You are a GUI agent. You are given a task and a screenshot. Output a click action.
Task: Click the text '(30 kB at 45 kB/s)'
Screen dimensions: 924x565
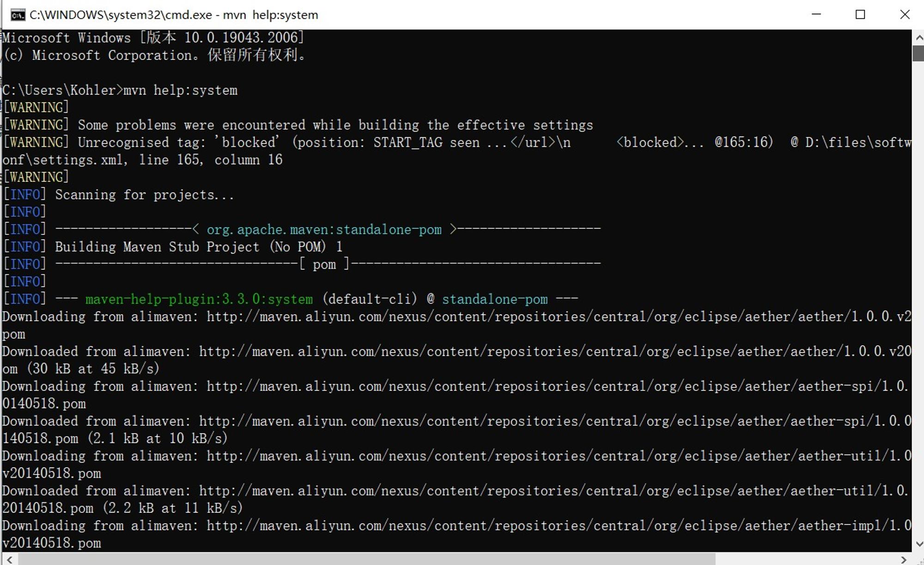tap(93, 369)
